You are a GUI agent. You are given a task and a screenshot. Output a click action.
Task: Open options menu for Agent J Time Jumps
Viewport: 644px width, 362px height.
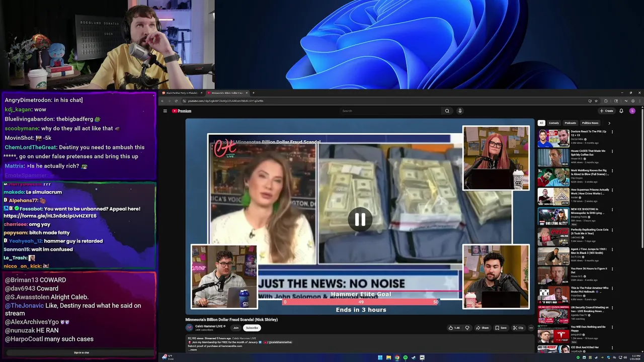(x=612, y=249)
